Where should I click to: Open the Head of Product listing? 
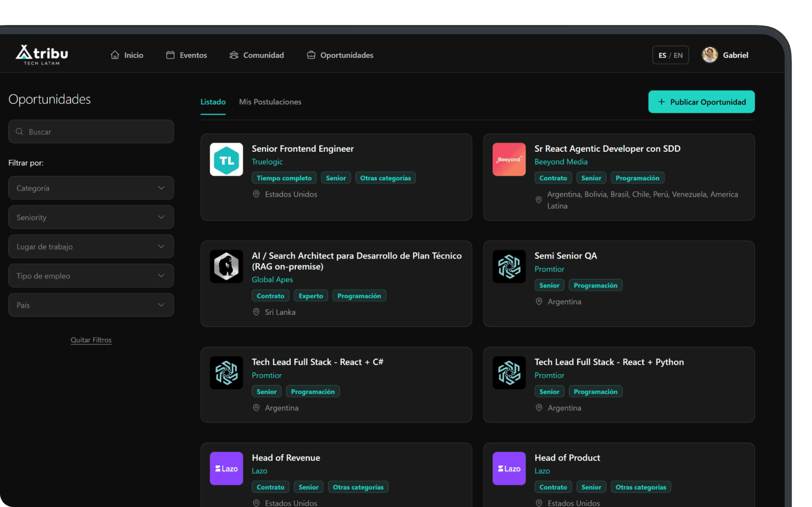coord(567,458)
